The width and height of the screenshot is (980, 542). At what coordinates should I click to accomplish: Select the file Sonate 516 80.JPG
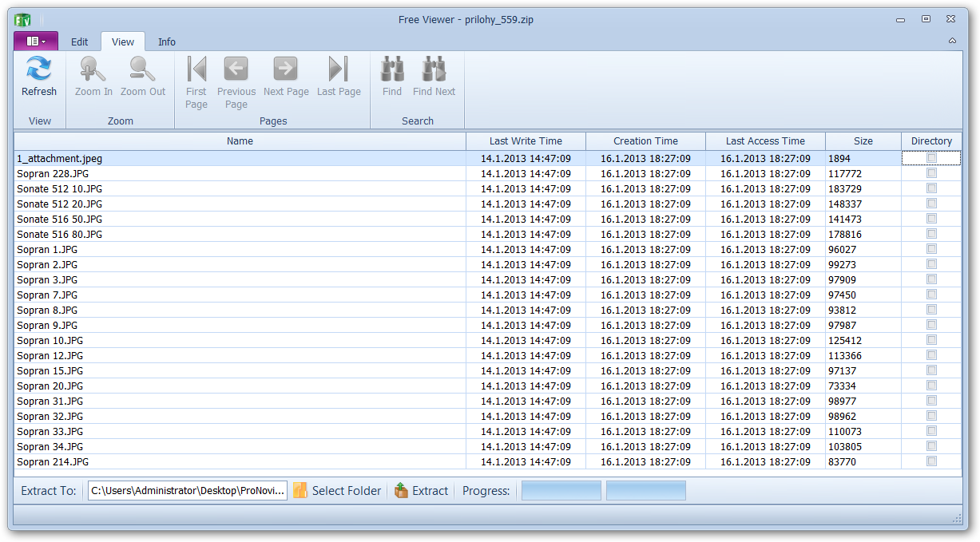(x=60, y=235)
